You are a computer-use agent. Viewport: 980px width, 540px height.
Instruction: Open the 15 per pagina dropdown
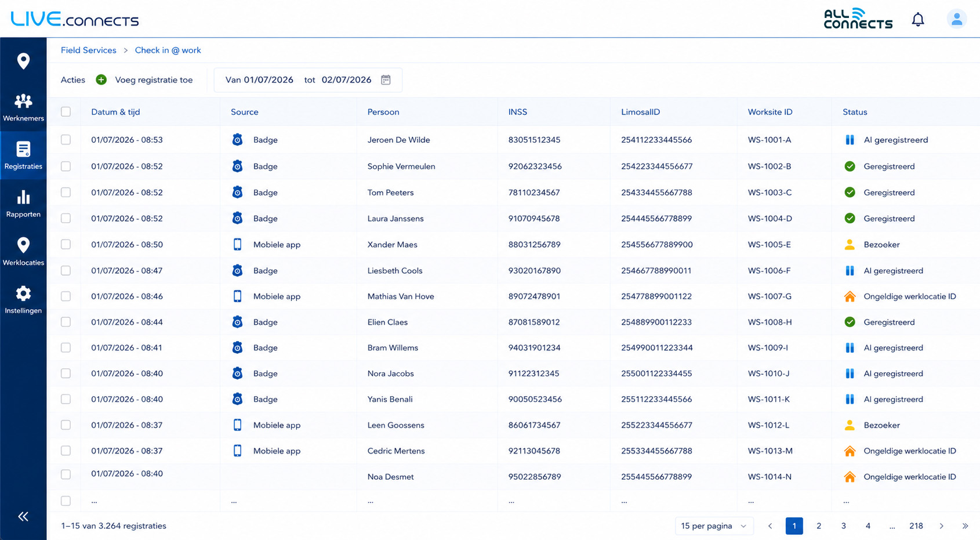click(714, 526)
